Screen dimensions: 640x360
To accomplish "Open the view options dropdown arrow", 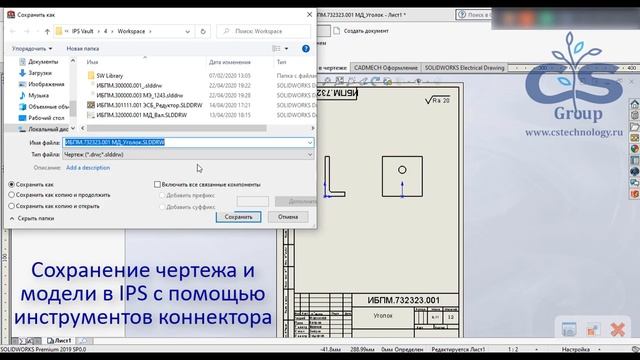I will point(286,49).
